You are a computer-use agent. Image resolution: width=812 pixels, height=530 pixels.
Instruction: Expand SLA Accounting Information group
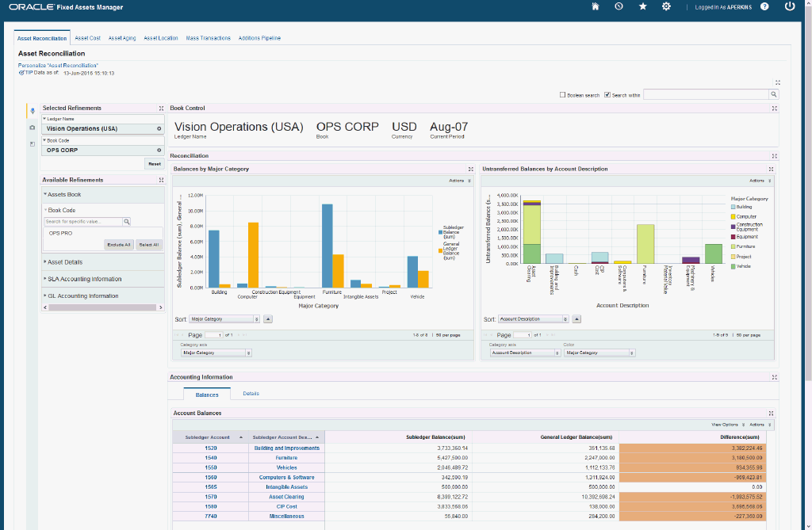pos(45,278)
